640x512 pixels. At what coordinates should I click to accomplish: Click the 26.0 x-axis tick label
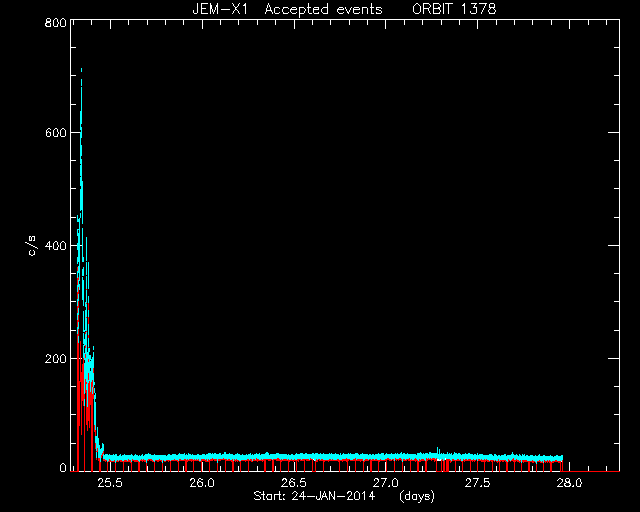202,483
